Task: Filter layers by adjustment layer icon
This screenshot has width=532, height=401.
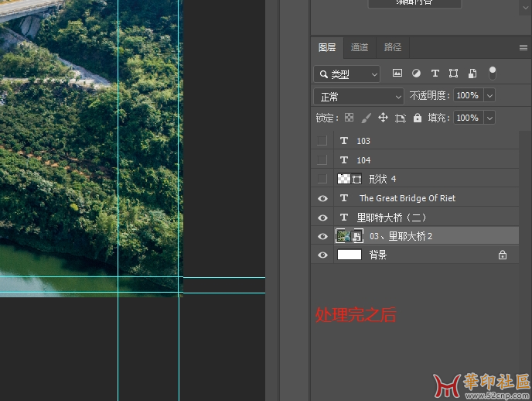Action: point(416,74)
